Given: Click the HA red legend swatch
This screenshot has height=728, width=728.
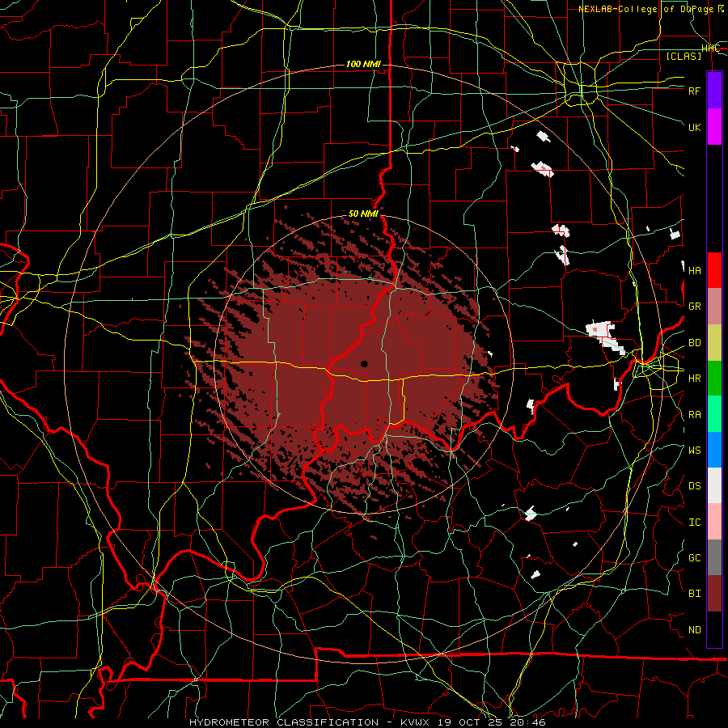Looking at the screenshot, I should point(714,270).
